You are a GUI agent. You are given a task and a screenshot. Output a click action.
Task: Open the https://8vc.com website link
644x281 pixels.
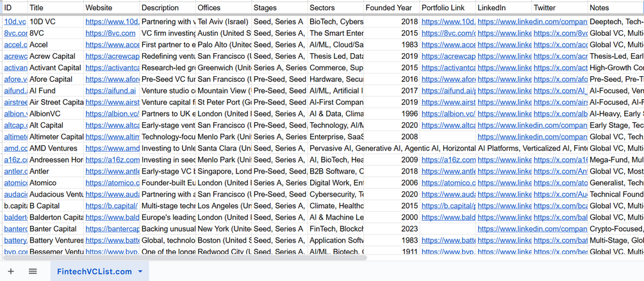tap(110, 33)
